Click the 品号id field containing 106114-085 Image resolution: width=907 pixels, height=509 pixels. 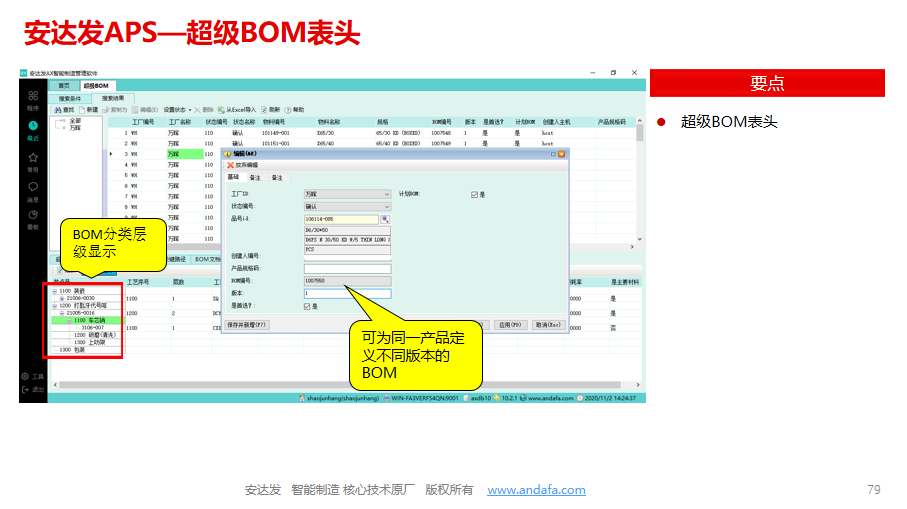(x=341, y=219)
